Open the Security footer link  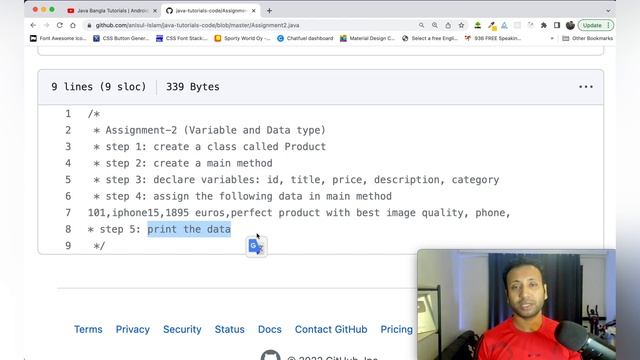[x=182, y=329]
